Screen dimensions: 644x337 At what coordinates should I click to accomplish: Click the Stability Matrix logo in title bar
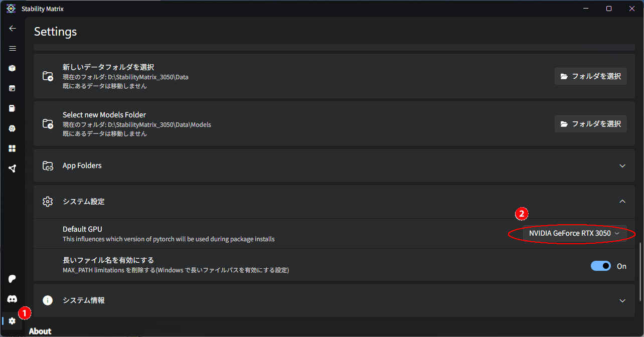(x=11, y=9)
